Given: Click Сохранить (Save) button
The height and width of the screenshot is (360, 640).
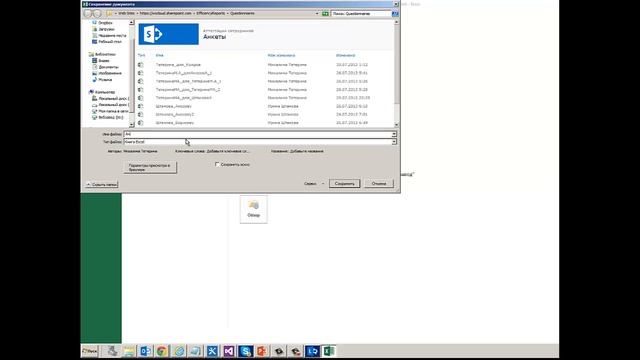Looking at the screenshot, I should coord(344,184).
